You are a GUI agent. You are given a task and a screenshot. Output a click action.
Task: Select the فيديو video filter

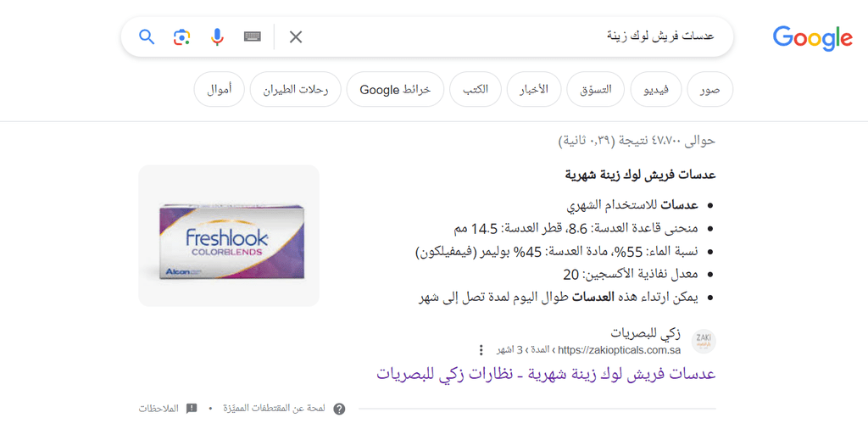click(x=656, y=89)
